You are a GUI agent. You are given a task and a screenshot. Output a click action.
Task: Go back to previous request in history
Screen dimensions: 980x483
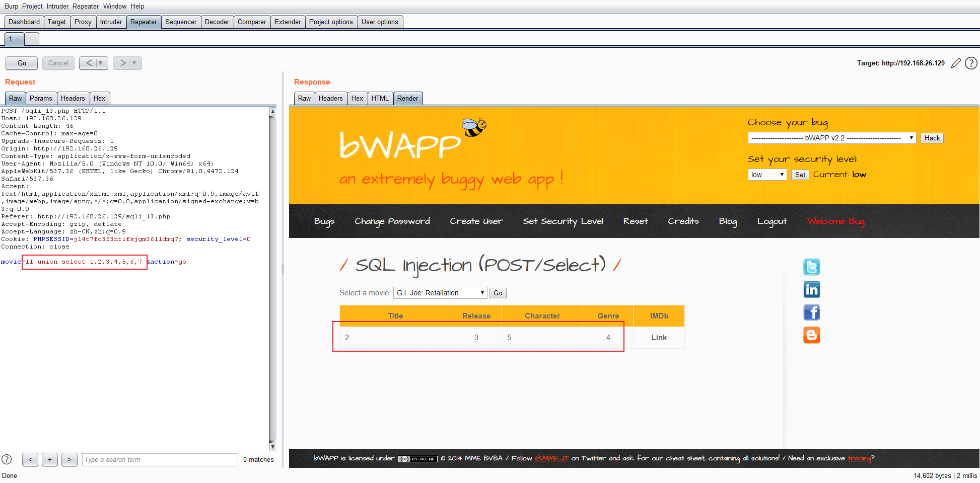pos(89,63)
